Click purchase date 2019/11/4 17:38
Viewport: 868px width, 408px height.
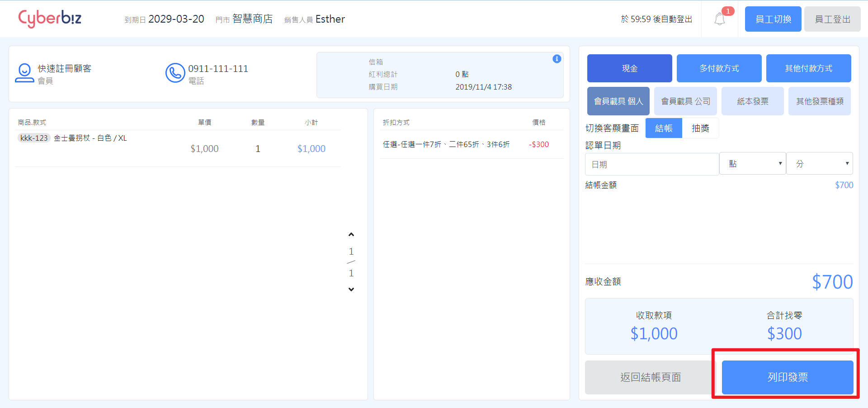[x=483, y=87]
